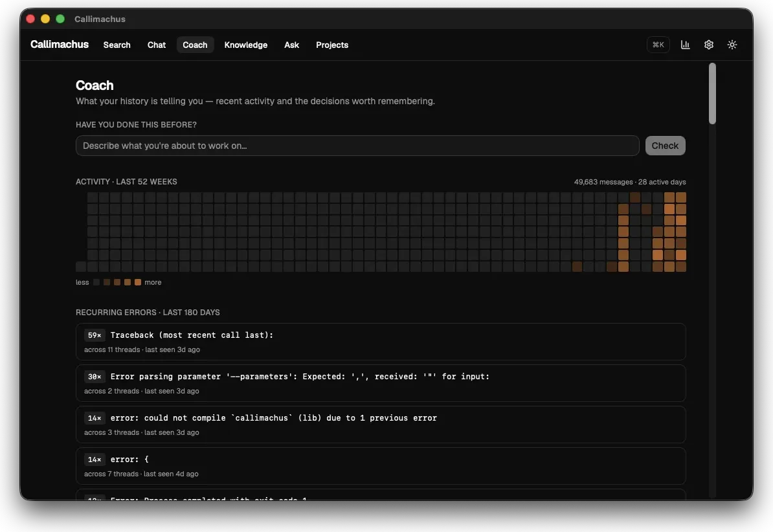This screenshot has width=773, height=532.
Task: Click the Check button
Action: 665,146
